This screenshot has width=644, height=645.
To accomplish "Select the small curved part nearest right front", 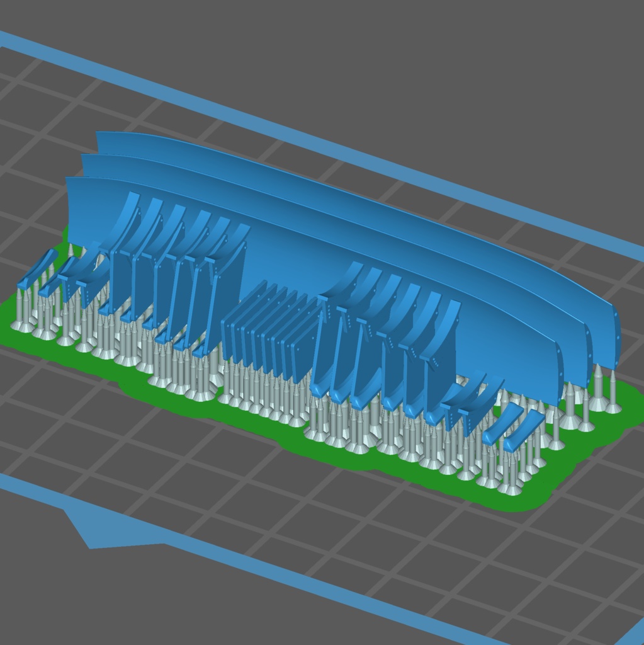I will (523, 431).
